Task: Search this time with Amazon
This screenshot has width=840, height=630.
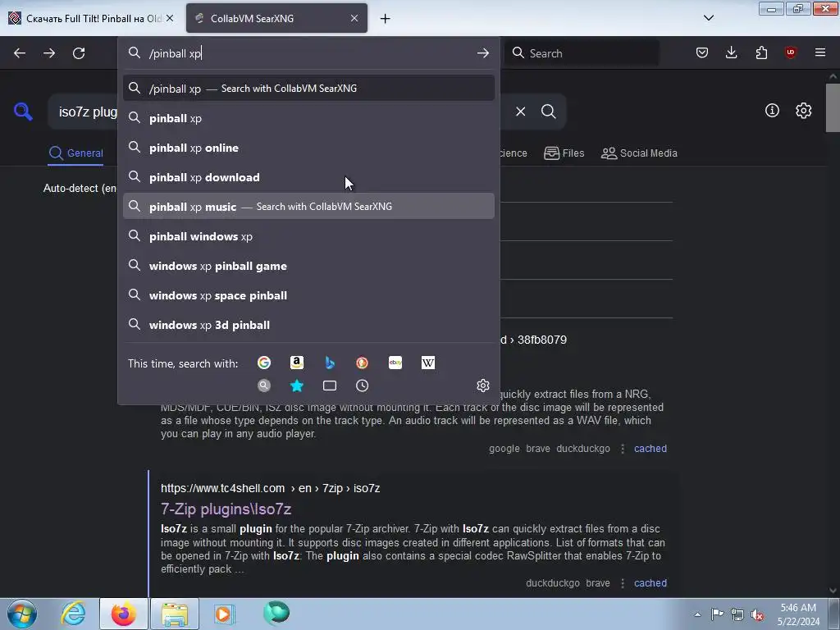Action: pyautogui.click(x=297, y=363)
